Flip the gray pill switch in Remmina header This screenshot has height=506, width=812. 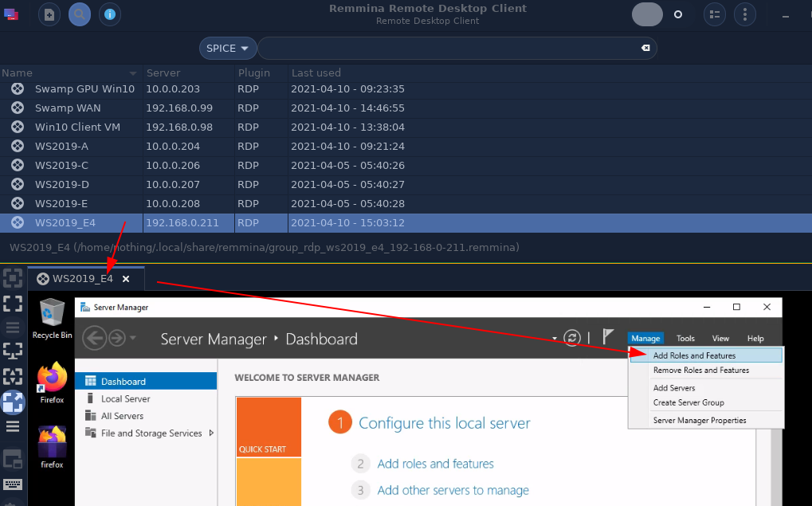click(647, 14)
